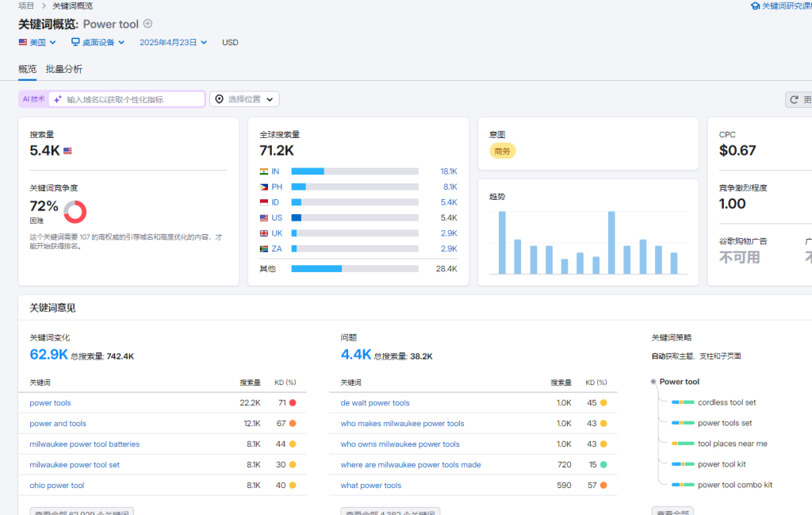812x515 pixels.
Task: Click green KD dot for where are milwaukee row
Action: tap(603, 465)
